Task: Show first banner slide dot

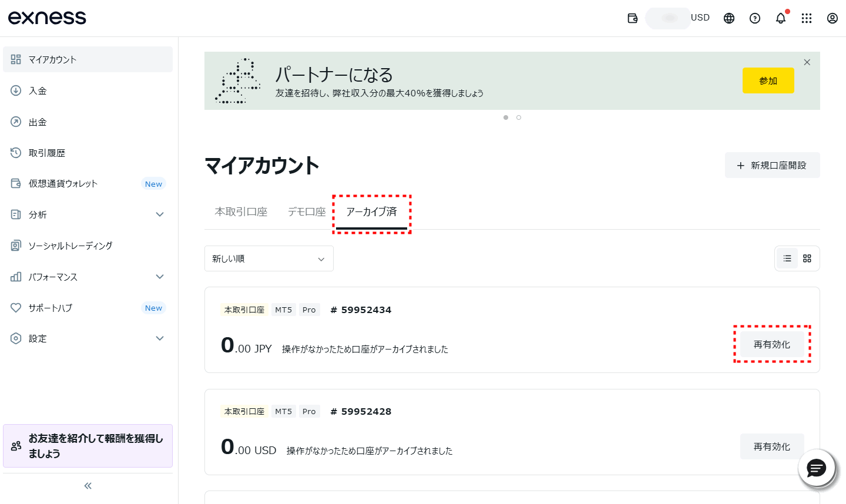Action: [x=506, y=117]
